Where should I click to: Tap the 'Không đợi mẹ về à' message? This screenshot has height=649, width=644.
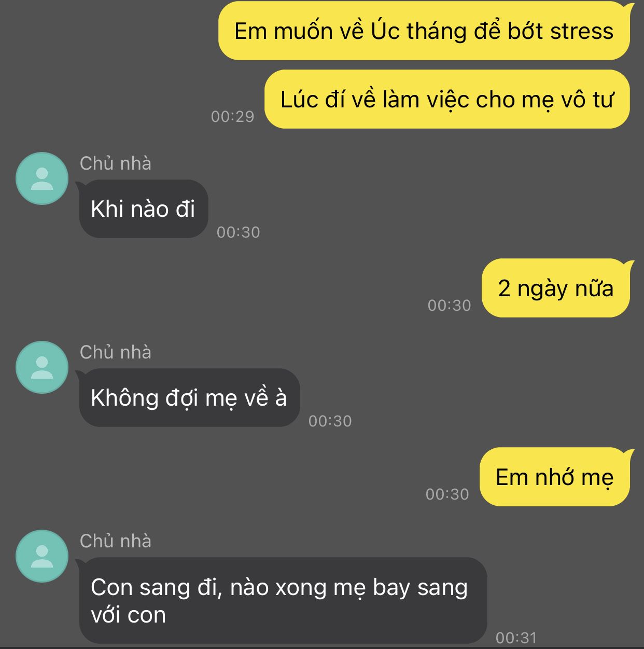pos(189,398)
